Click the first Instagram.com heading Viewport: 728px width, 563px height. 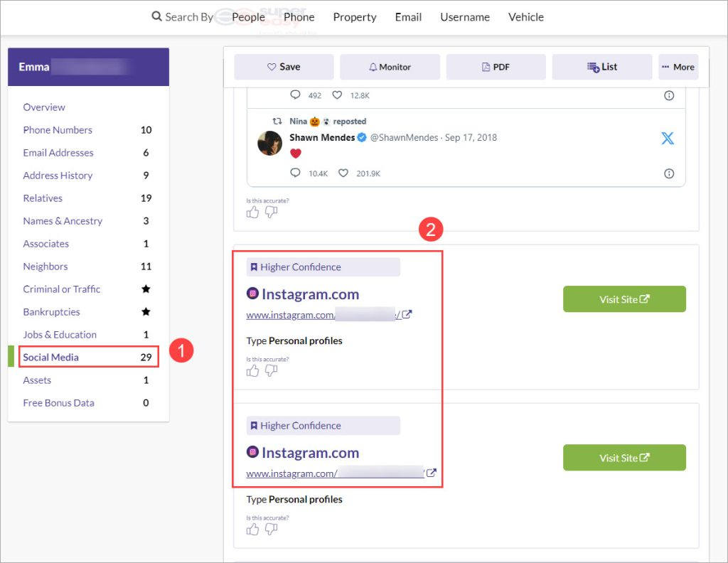pyautogui.click(x=310, y=294)
